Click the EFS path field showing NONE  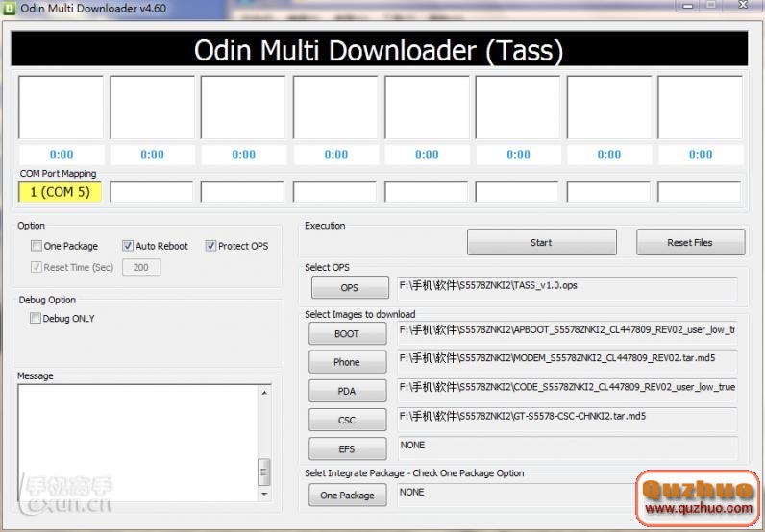[x=567, y=448]
